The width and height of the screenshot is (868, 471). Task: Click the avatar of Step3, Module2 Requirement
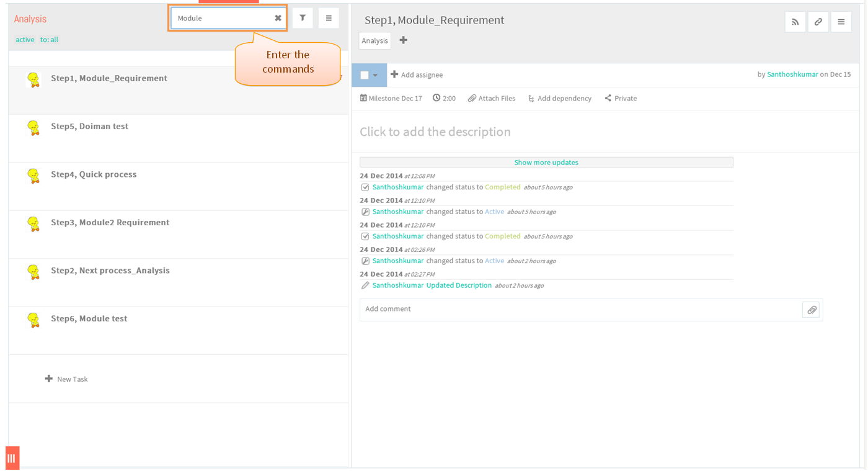coord(33,224)
